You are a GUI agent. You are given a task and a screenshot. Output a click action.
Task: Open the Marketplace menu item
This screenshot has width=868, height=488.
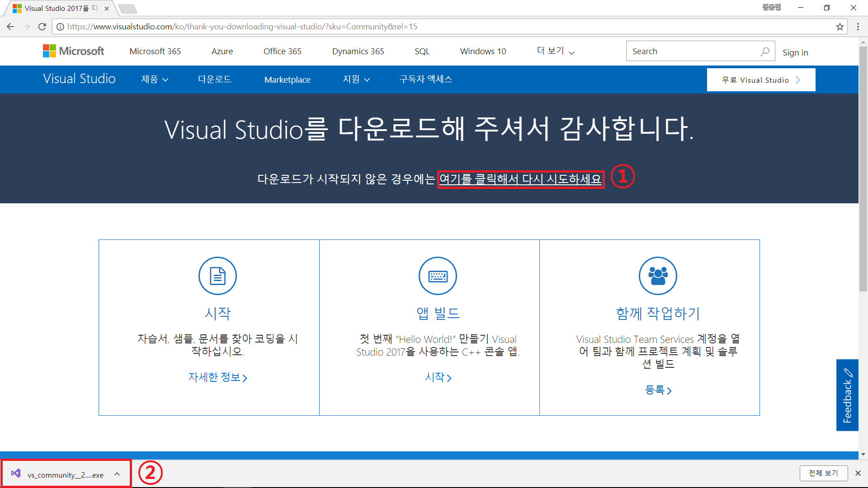click(287, 80)
